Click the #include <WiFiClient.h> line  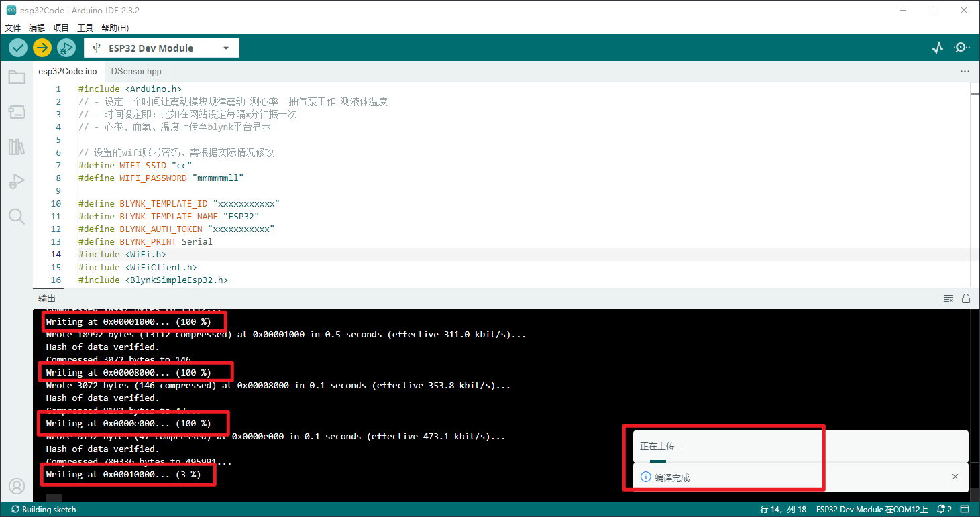tap(138, 267)
